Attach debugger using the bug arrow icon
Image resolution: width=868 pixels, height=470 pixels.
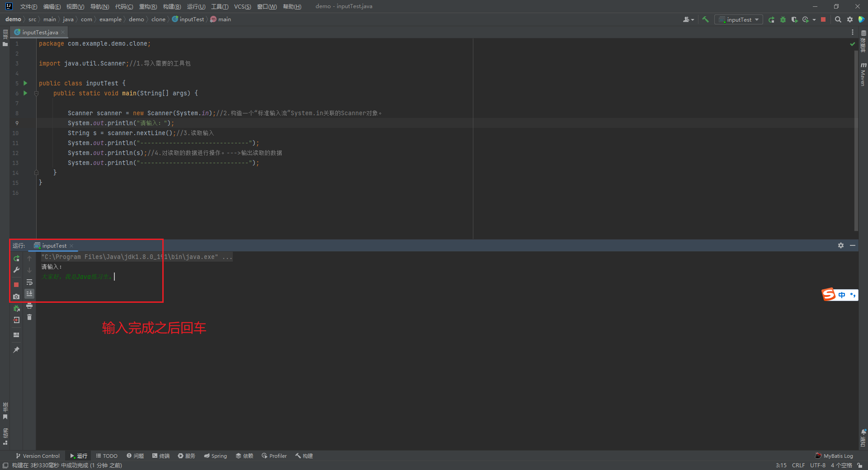(16, 308)
